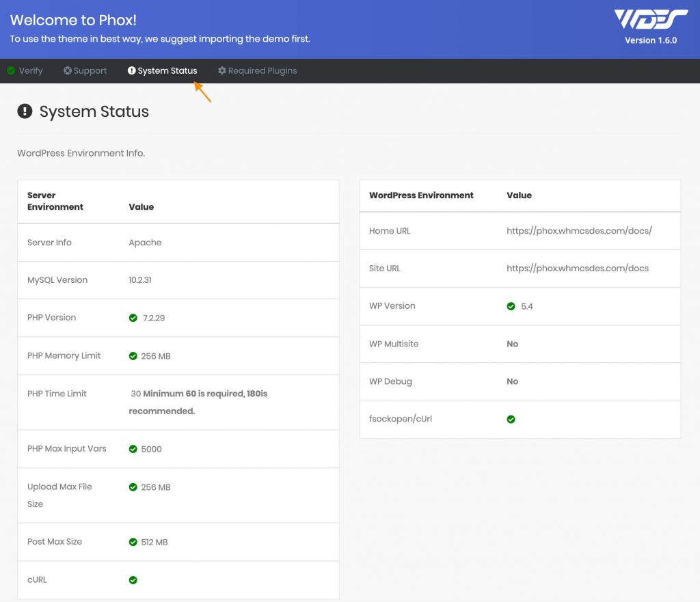The height and width of the screenshot is (602, 700).
Task: Click the Site URL value https://phox.whmcsdes.com/docs
Action: click(578, 268)
